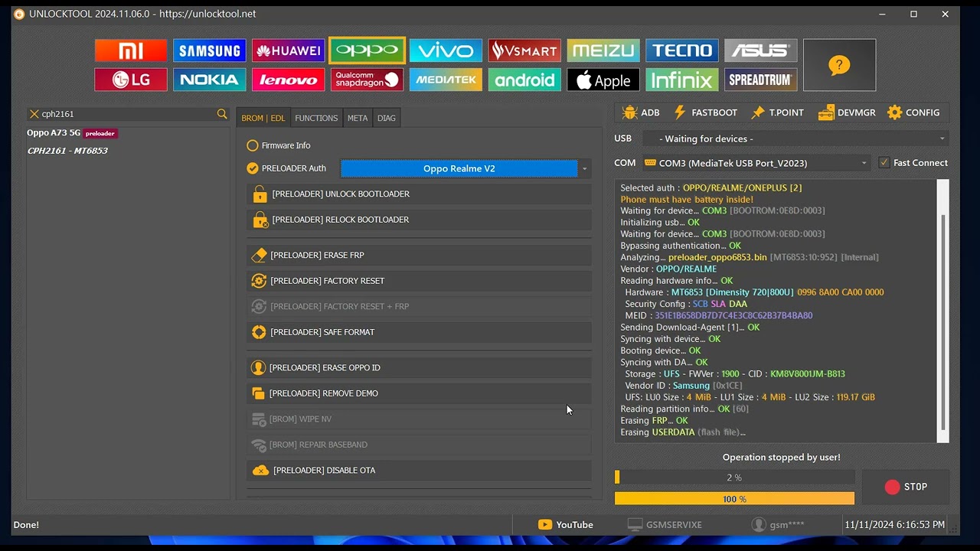
Task: Focus the model search field
Action: tap(128, 114)
